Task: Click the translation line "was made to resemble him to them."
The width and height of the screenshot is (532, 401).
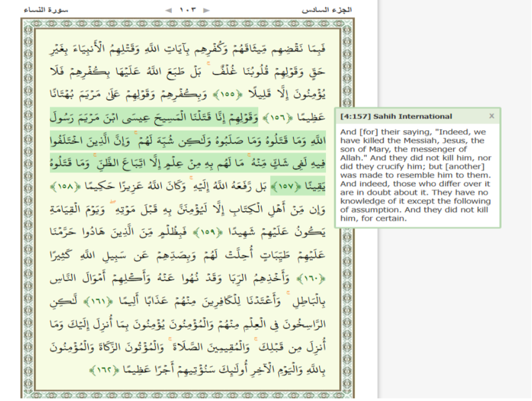Action: coord(416,175)
